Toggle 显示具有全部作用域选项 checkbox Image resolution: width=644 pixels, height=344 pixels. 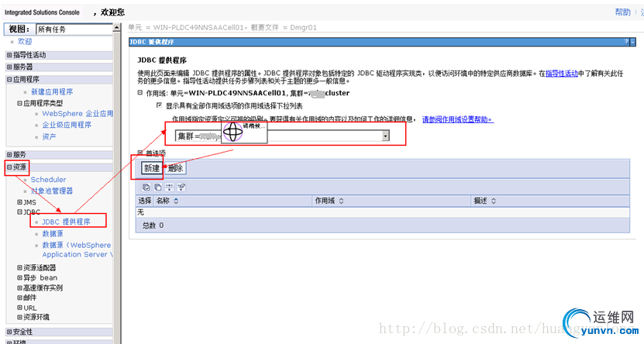(x=159, y=105)
